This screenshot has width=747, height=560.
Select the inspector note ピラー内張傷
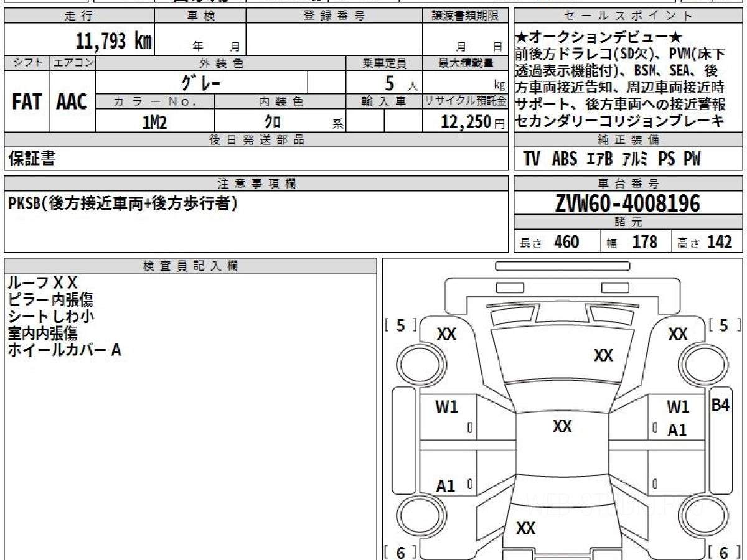[x=50, y=300]
